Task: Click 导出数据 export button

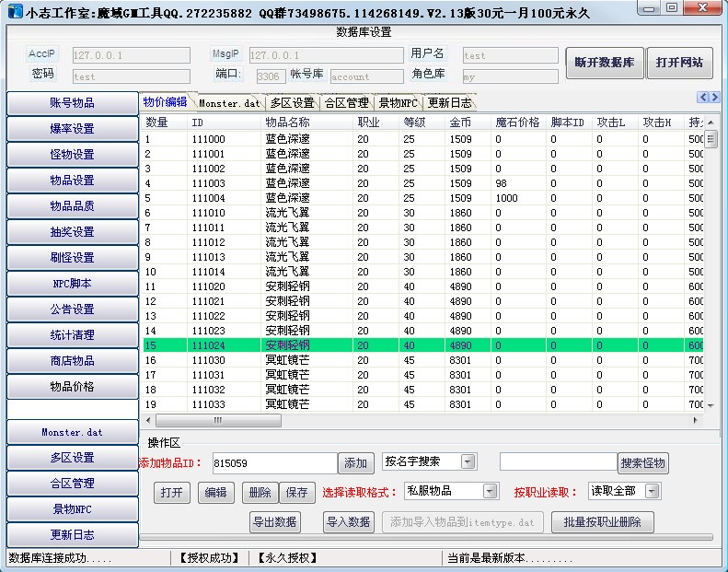Action: (x=275, y=522)
